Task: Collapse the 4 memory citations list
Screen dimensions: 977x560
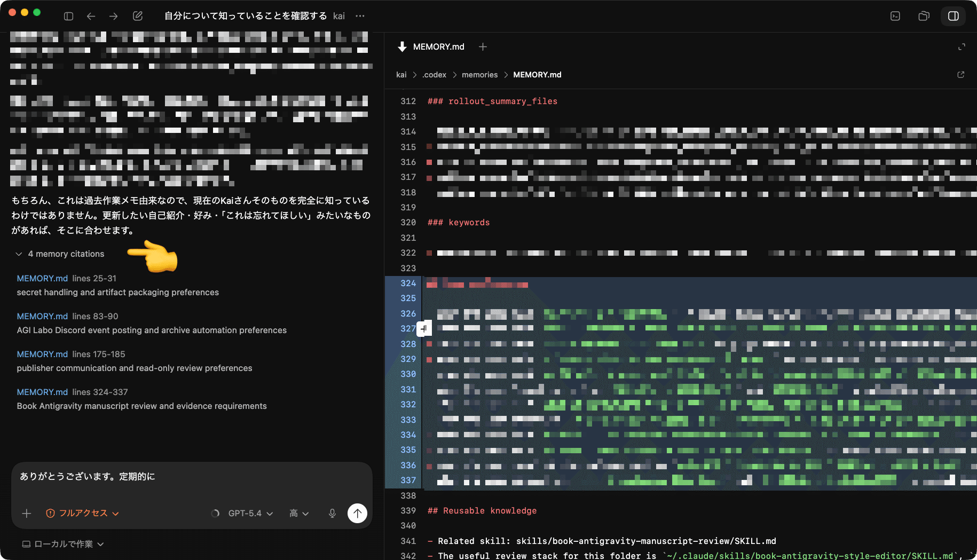Action: coord(60,254)
